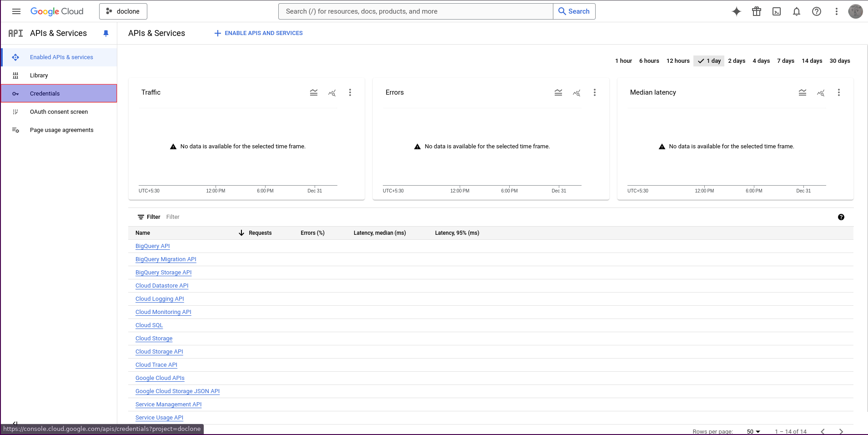Open the notifications bell

pyautogui.click(x=796, y=11)
